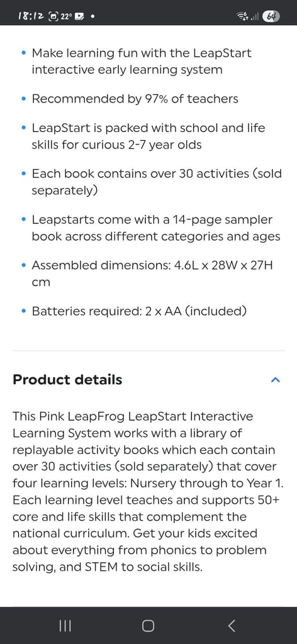The width and height of the screenshot is (297, 644).
Task: Tap the media notification icon in the status bar
Action: click(80, 16)
